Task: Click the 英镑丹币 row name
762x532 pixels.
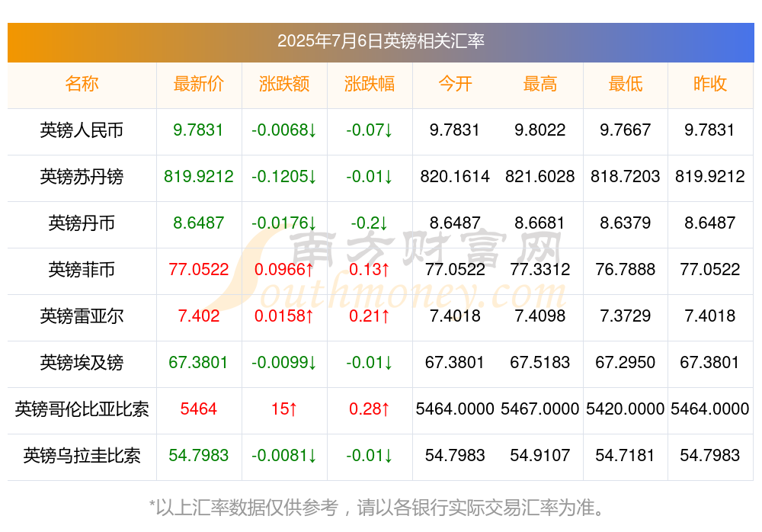Action: (x=82, y=223)
